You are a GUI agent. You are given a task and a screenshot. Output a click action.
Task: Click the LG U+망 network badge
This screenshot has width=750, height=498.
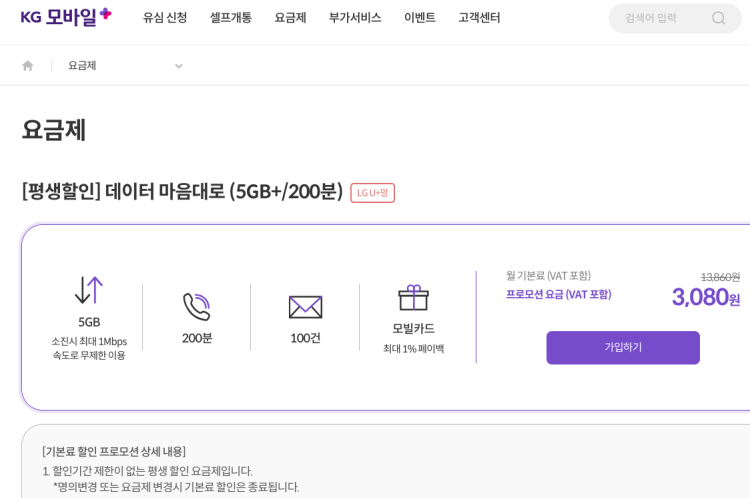(x=372, y=193)
